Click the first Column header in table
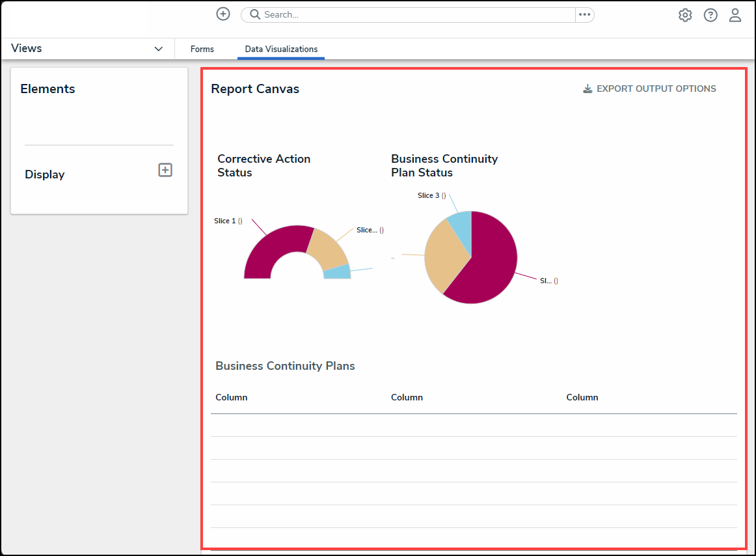The height and width of the screenshot is (556, 756). 231,397
